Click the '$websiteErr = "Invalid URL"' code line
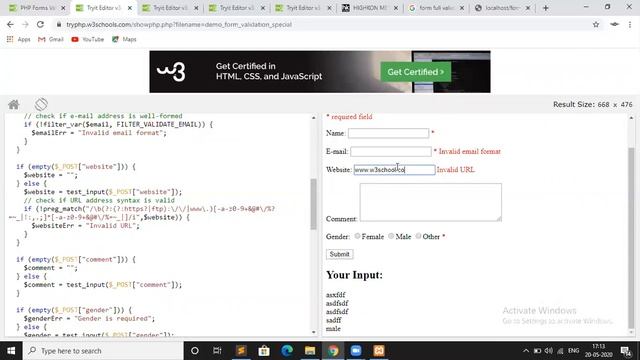The width and height of the screenshot is (640, 360). coord(85,225)
